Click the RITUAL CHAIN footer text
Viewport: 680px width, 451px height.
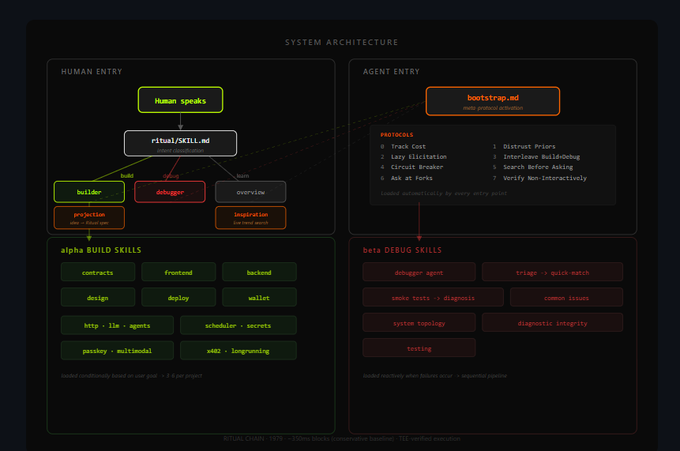click(342, 438)
